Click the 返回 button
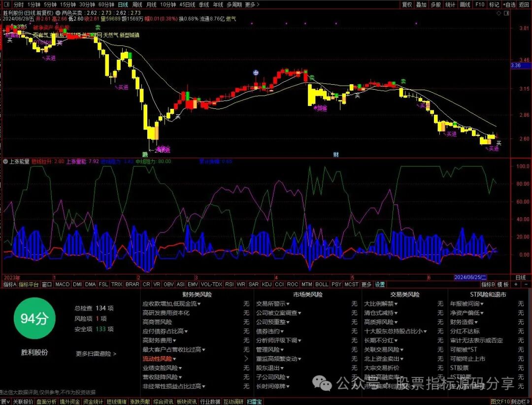 coord(524,4)
